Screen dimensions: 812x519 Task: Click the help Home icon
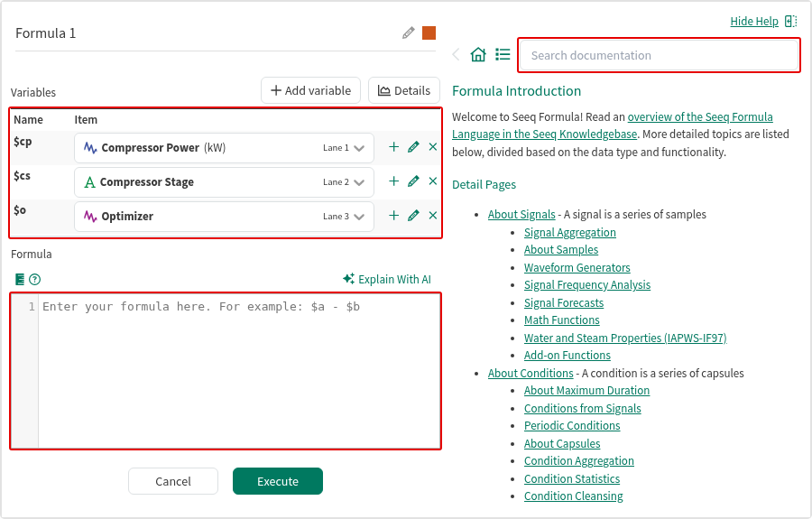click(478, 54)
